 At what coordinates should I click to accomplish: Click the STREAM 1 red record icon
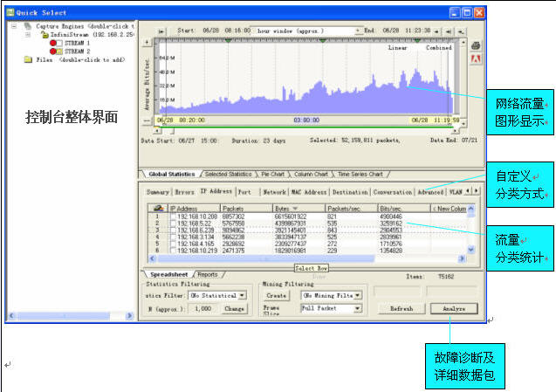(53, 42)
